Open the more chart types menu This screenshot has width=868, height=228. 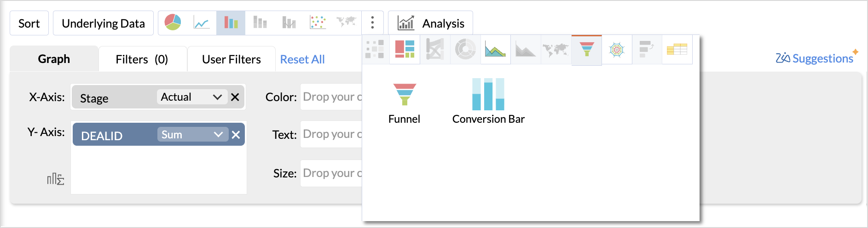[372, 23]
